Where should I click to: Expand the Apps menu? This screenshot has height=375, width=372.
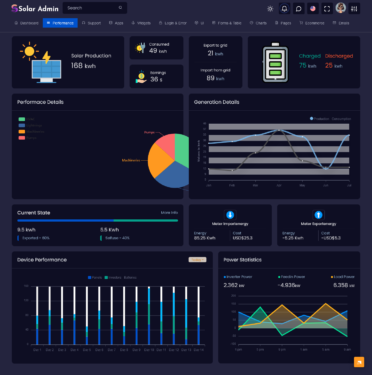tap(116, 23)
